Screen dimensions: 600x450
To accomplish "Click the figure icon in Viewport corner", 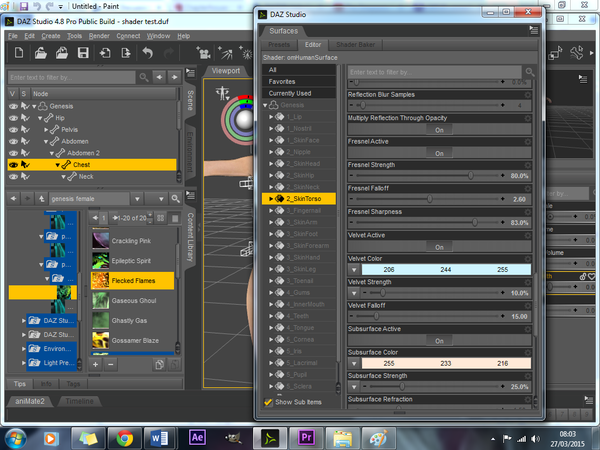I will point(222,93).
